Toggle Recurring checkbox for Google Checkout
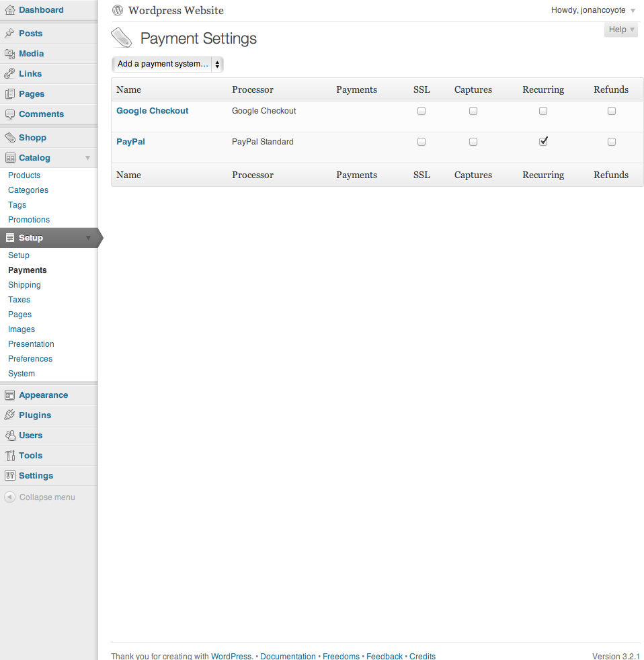Viewport: 644px width, 660px height. (543, 111)
